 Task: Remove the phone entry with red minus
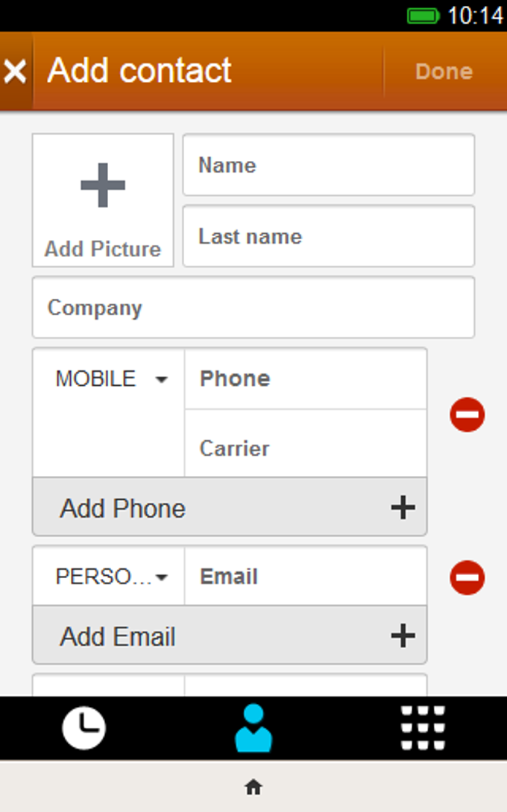click(x=467, y=414)
